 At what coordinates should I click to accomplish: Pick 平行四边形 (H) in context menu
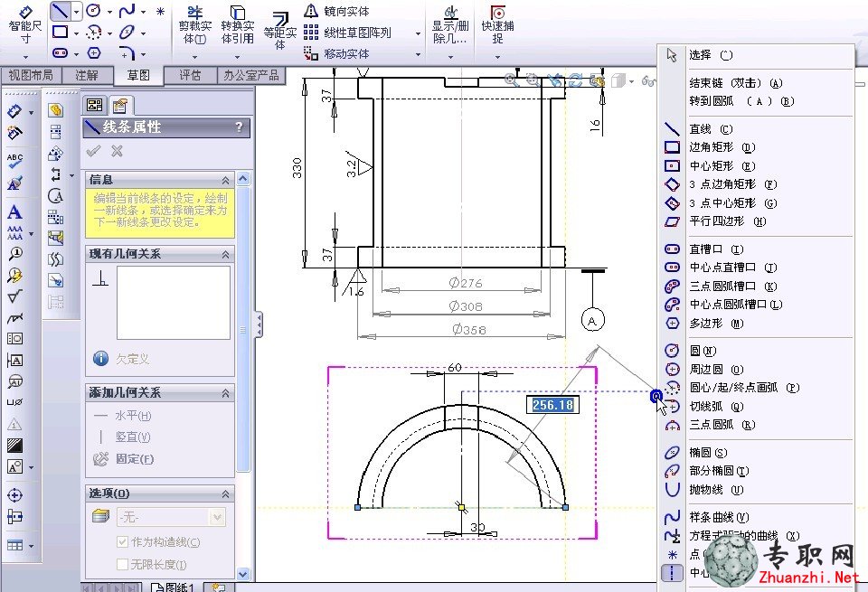click(754, 221)
